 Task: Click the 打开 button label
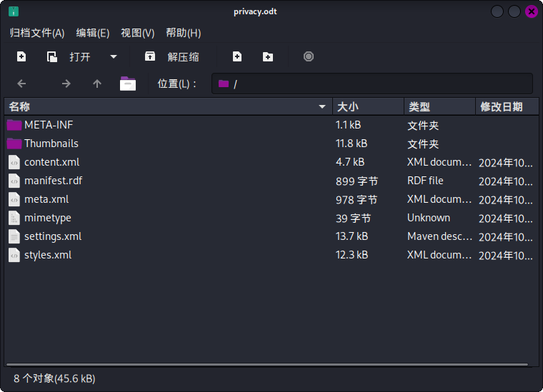(x=79, y=56)
